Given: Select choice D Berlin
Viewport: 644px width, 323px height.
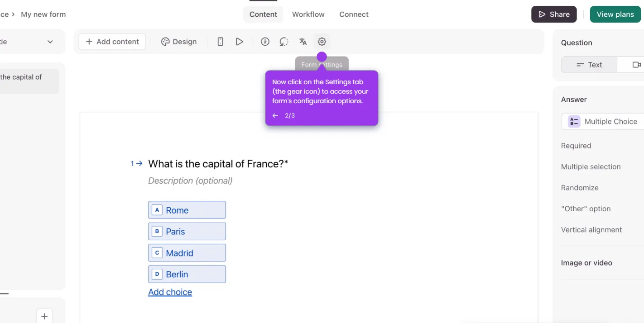Looking at the screenshot, I should [187, 274].
